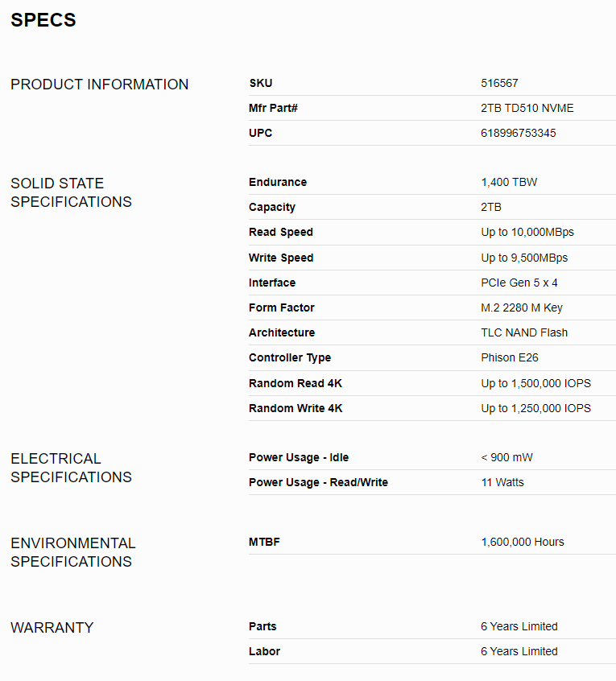Click the Write Speed value Up to 9,500MBps
Viewport: 616px width, 681px height.
point(524,258)
